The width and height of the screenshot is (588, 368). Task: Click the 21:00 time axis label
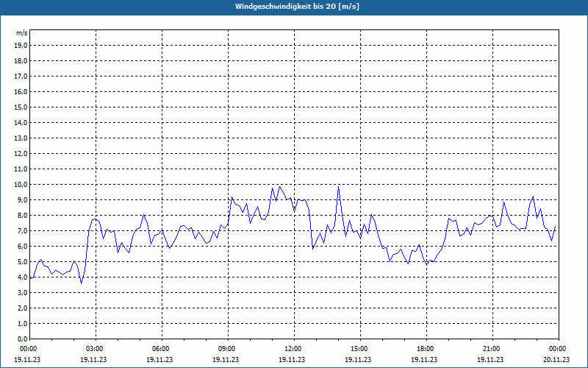click(x=492, y=349)
